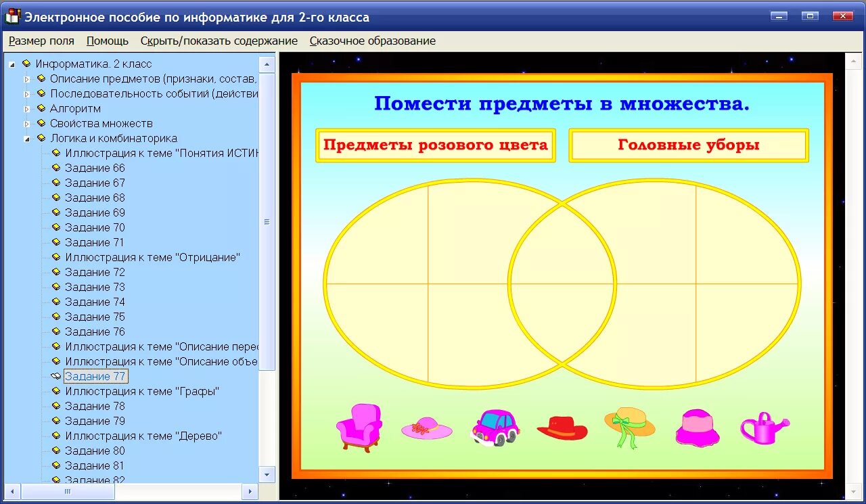This screenshot has height=504, width=866.
Task: Open Задание 81 in the tree
Action: coord(95,465)
